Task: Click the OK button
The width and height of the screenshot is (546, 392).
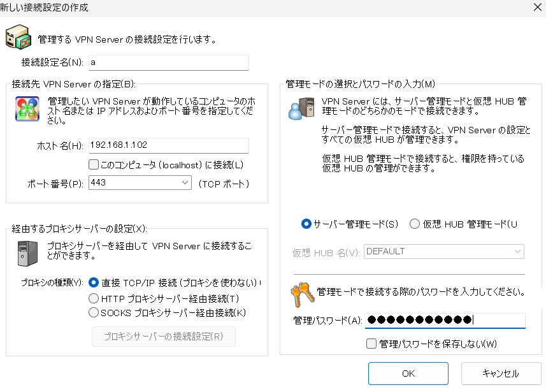Action: pos(408,374)
